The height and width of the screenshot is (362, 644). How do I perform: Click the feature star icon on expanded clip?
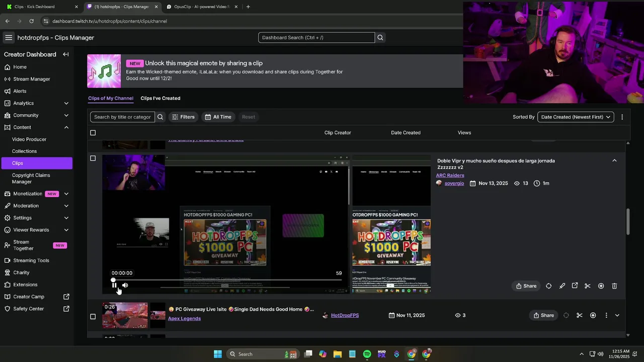pos(601,286)
